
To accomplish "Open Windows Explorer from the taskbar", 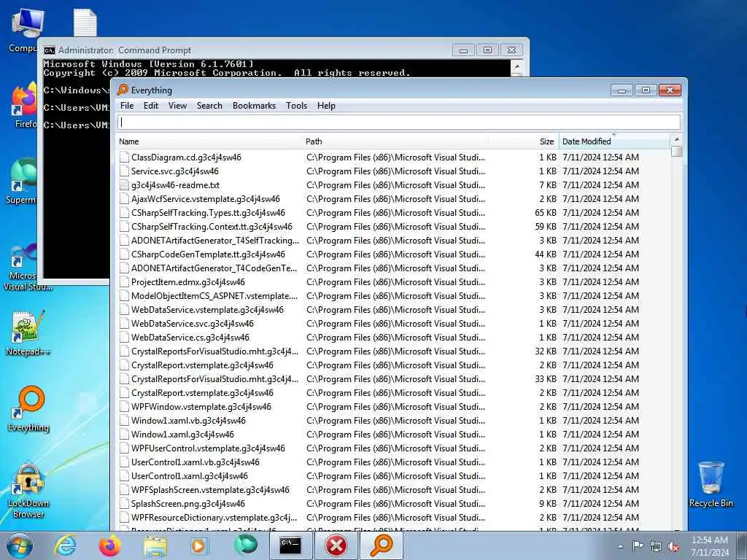I will click(x=155, y=545).
